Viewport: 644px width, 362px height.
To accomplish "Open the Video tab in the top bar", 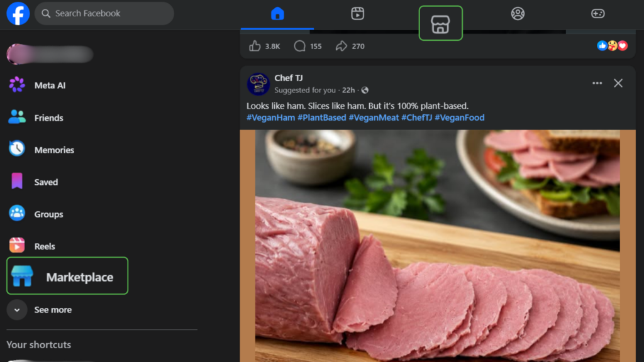I will tap(357, 14).
